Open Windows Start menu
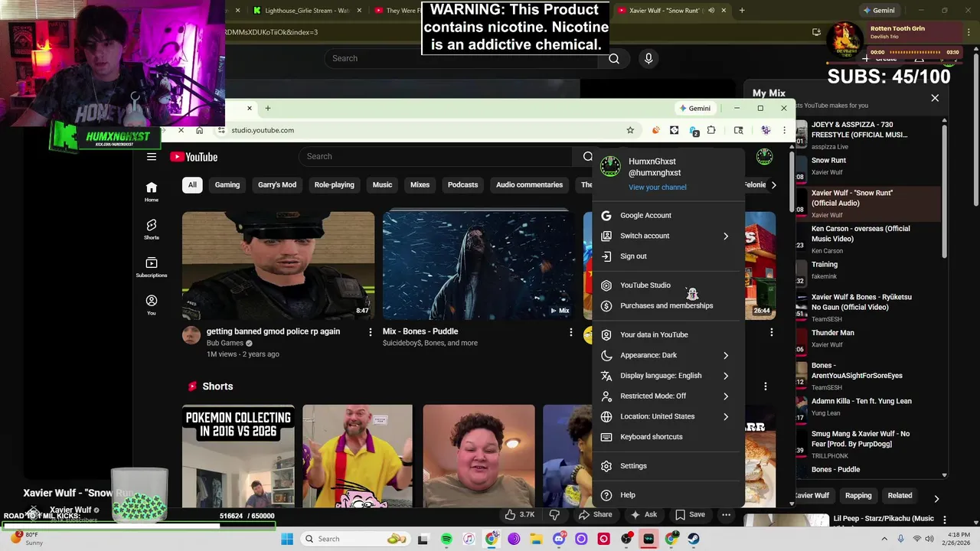Screen dimensions: 980x551 (287, 539)
